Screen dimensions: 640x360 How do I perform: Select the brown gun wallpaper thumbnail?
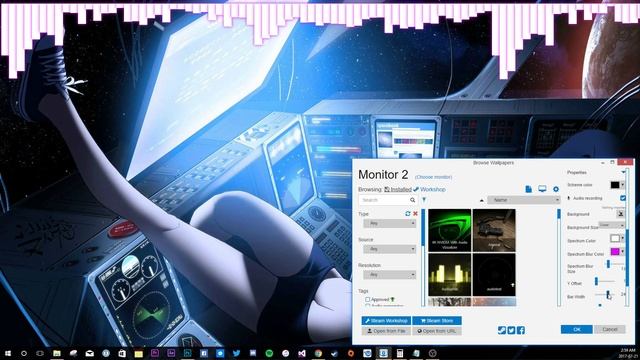[x=494, y=231]
